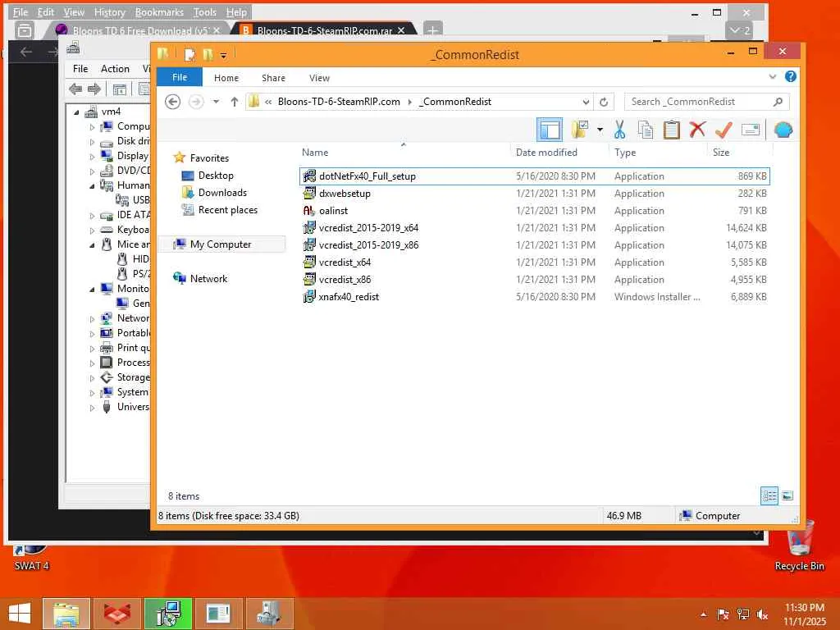Switch to Bloons-TD-6-SteamRIP.com.rar browser tab
Viewport: 840px width, 630px height.
coord(323,30)
